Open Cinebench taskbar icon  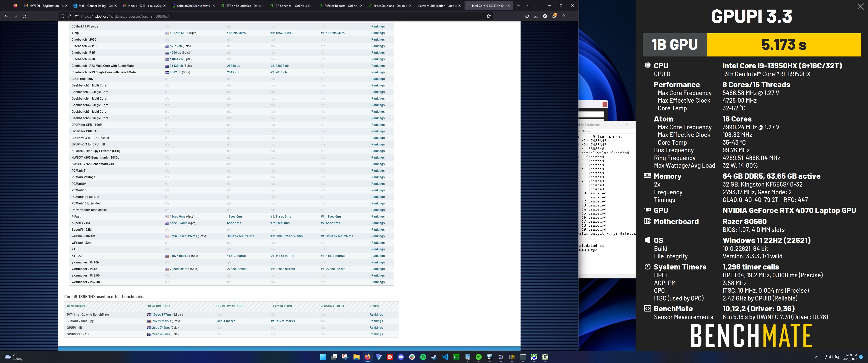501,357
